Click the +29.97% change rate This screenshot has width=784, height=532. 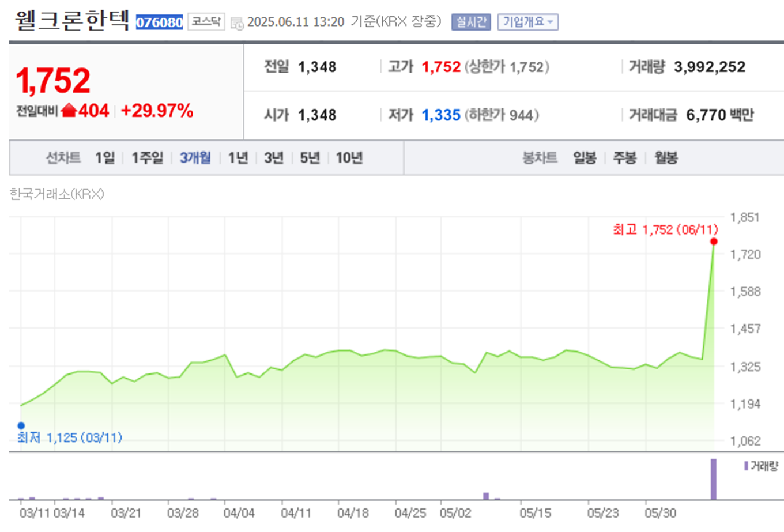click(x=157, y=110)
